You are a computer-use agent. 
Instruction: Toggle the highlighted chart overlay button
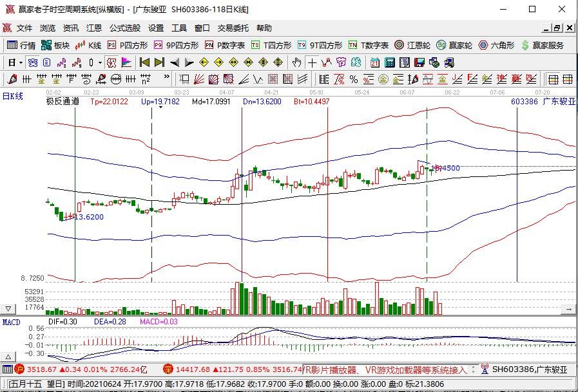click(111, 62)
